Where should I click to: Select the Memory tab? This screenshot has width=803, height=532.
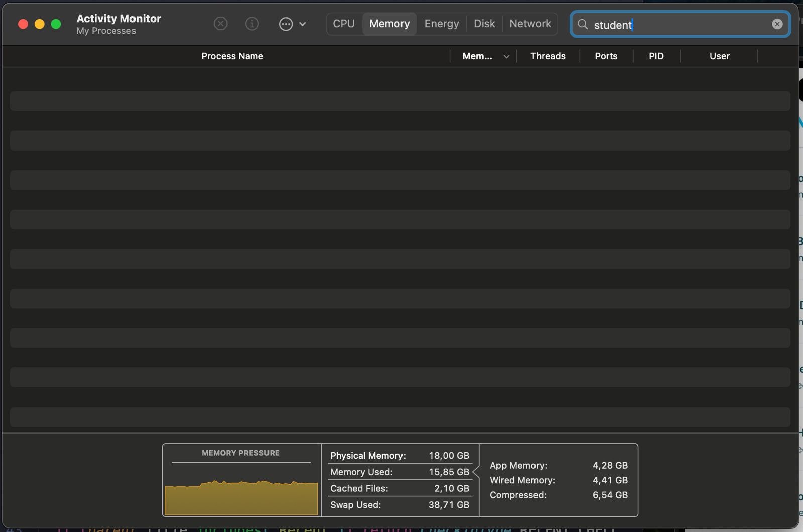pyautogui.click(x=389, y=24)
